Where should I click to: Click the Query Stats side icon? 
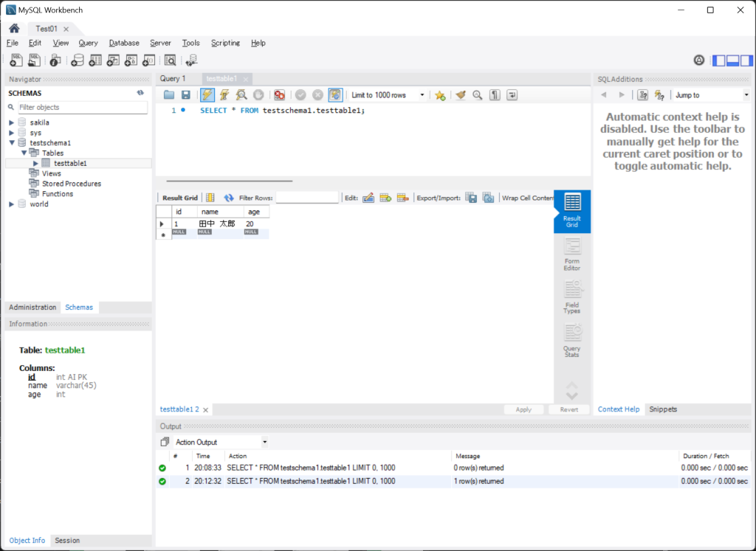pyautogui.click(x=571, y=341)
